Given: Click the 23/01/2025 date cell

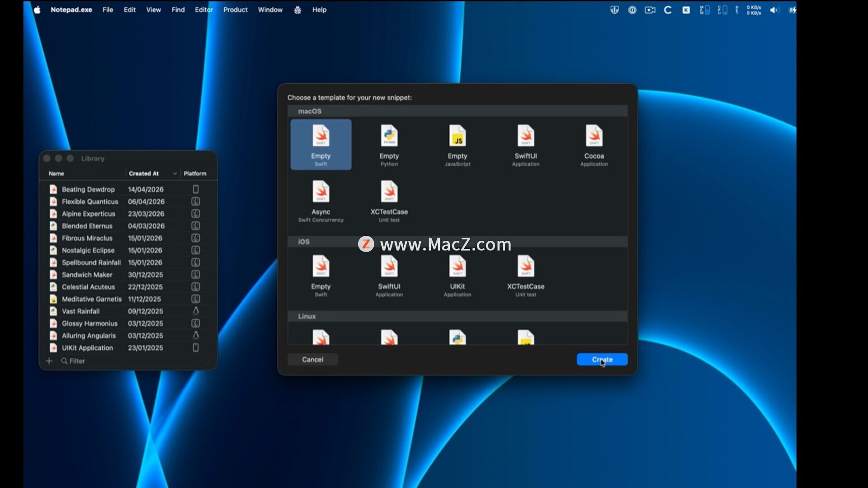Looking at the screenshot, I should (146, 348).
